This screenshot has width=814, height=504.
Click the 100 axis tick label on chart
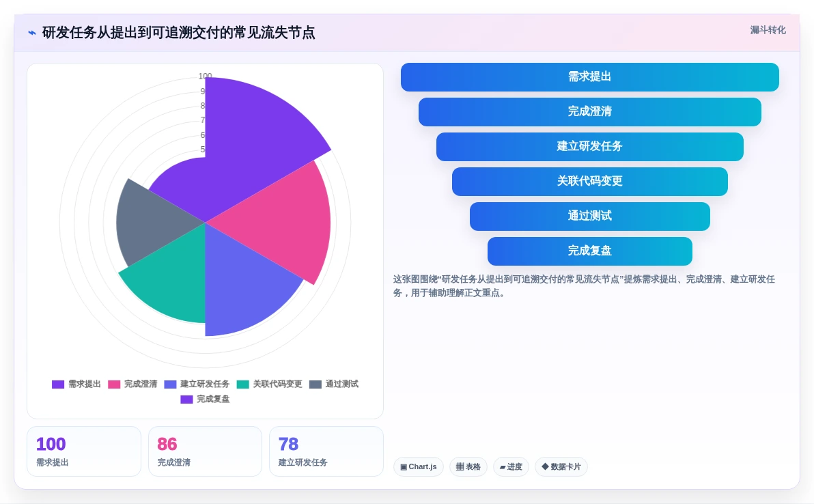pos(205,76)
